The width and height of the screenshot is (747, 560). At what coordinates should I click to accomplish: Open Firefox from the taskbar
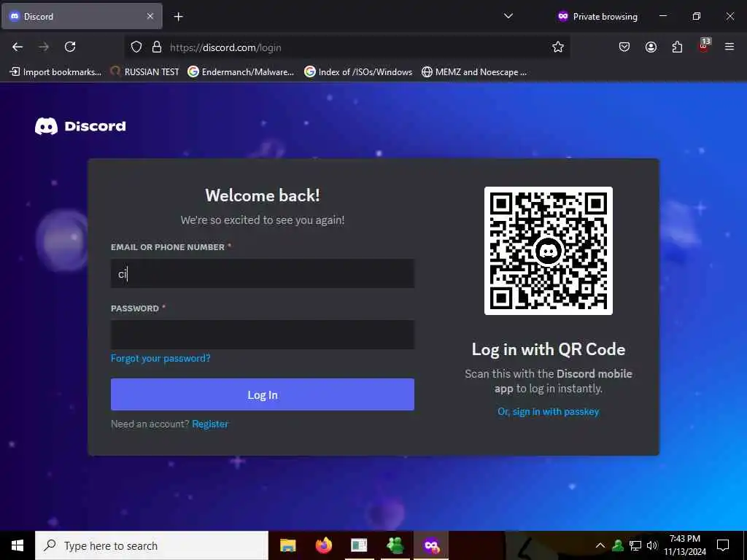tap(323, 545)
